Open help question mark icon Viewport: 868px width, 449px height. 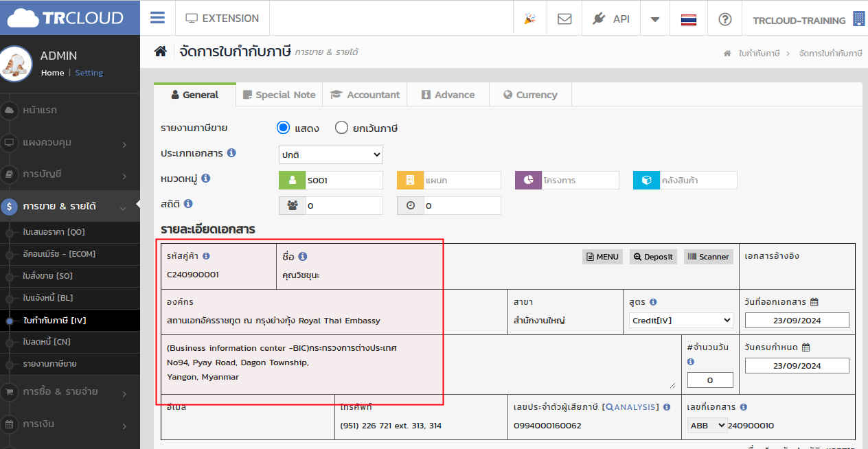(724, 19)
